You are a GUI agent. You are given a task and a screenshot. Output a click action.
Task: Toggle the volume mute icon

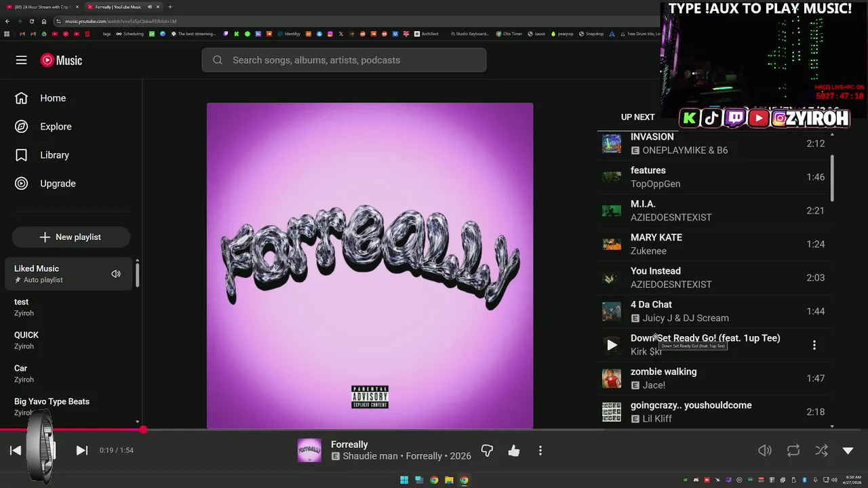765,450
